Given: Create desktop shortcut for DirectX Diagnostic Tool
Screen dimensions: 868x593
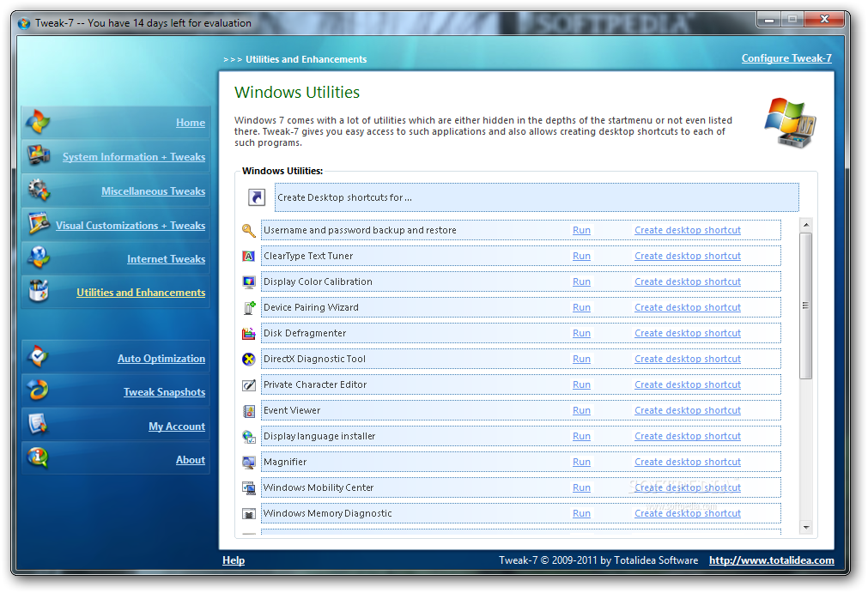Looking at the screenshot, I should click(x=687, y=359).
